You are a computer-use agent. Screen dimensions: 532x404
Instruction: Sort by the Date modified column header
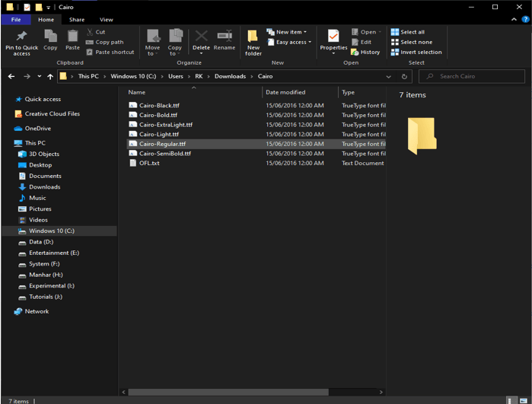[x=301, y=92]
